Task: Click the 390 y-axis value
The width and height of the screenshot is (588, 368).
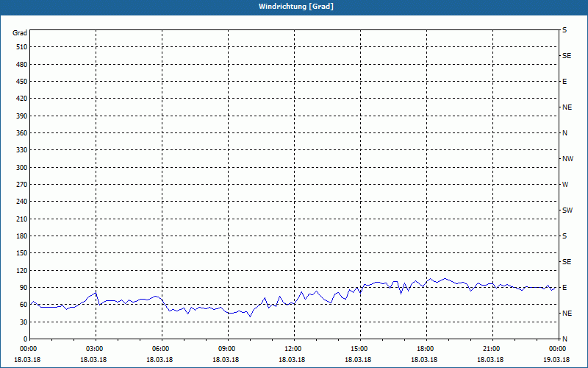Action: point(22,116)
